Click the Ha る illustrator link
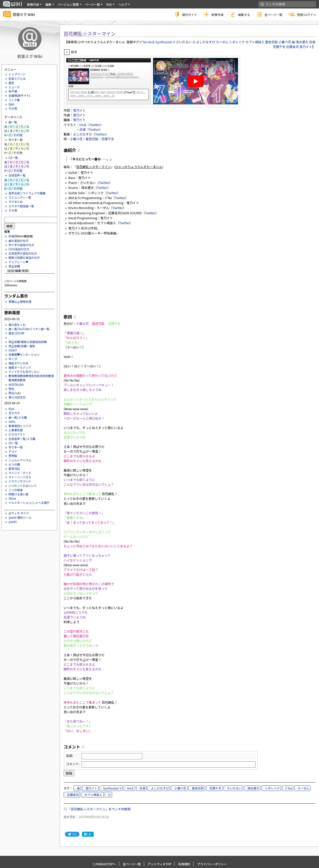 click(x=83, y=125)
